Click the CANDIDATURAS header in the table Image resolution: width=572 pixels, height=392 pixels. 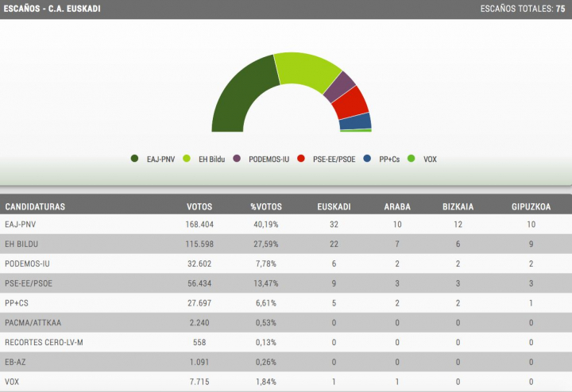point(35,207)
